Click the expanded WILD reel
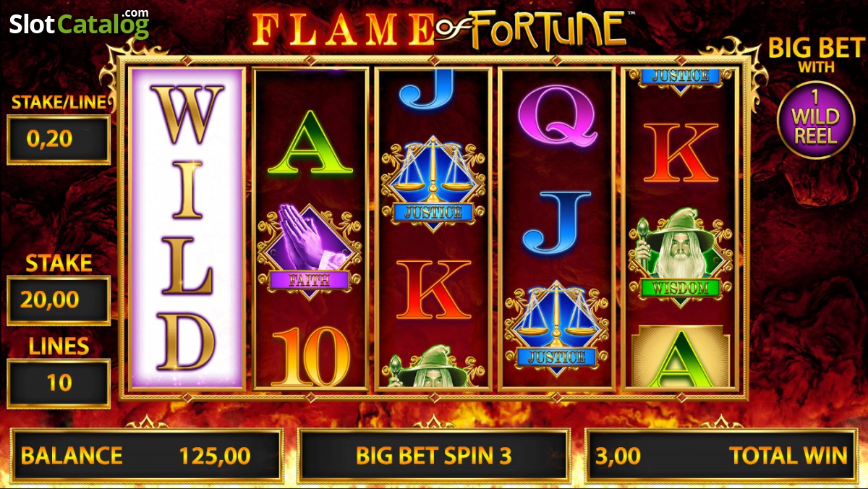 (x=187, y=229)
